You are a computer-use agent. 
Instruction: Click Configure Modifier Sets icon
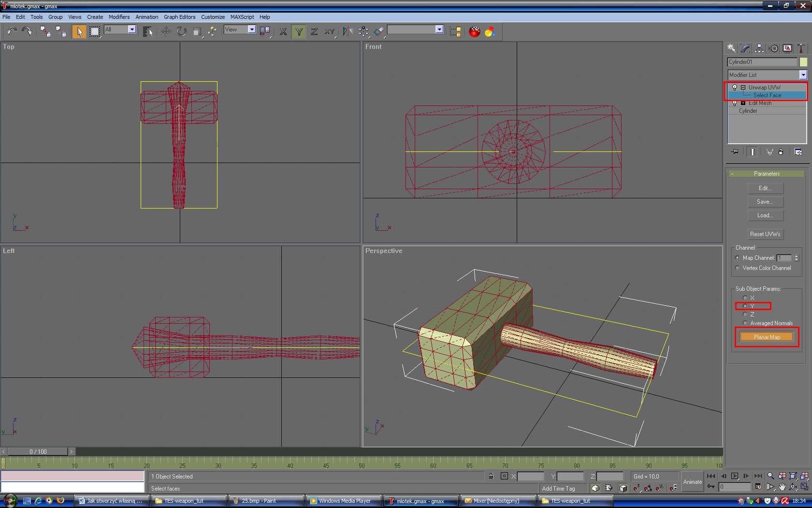click(798, 152)
